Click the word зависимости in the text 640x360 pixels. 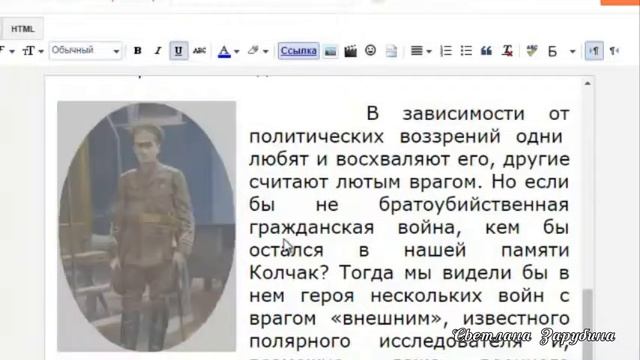[x=463, y=113]
